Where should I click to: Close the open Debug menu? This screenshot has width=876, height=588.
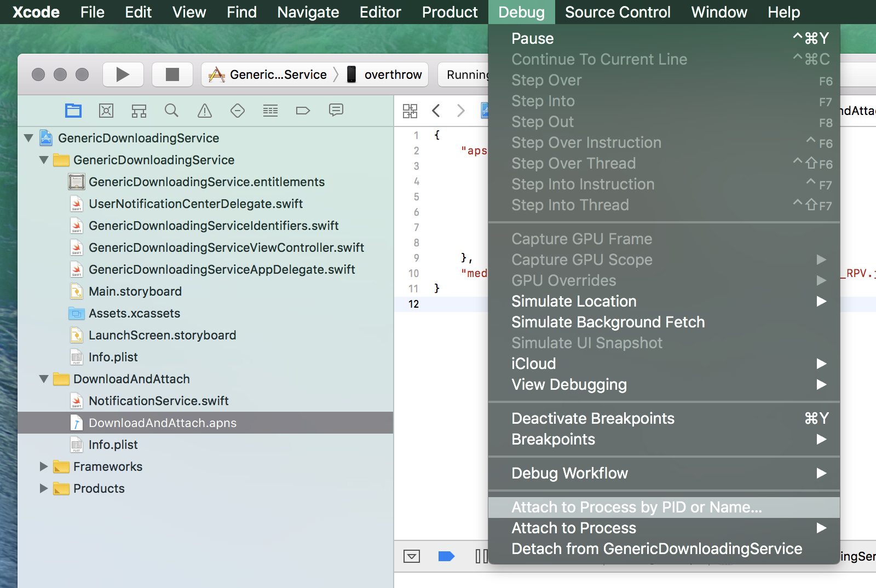(x=522, y=12)
